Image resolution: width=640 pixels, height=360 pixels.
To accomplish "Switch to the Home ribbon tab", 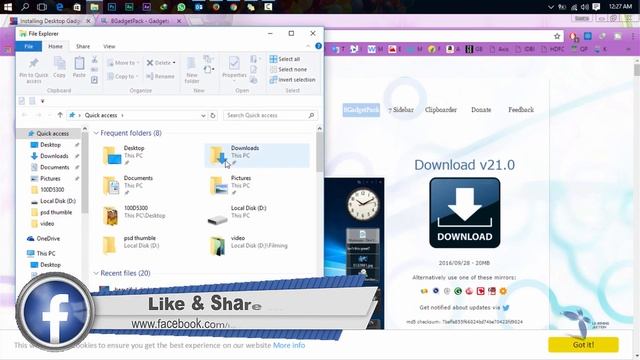I will [56, 46].
